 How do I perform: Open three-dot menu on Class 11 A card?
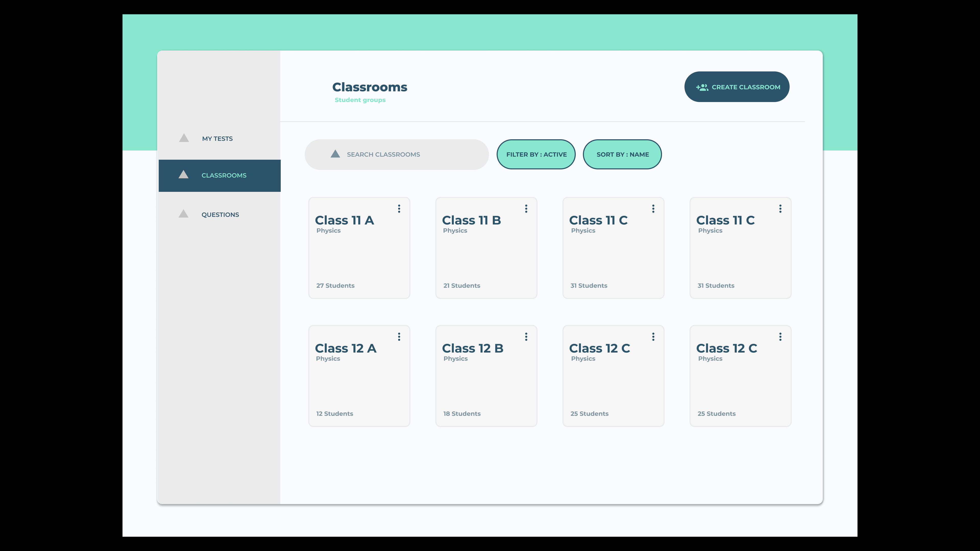(x=399, y=208)
